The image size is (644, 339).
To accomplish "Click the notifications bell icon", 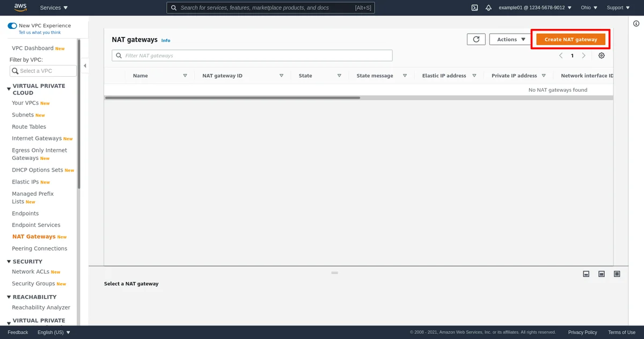I will coord(488,8).
